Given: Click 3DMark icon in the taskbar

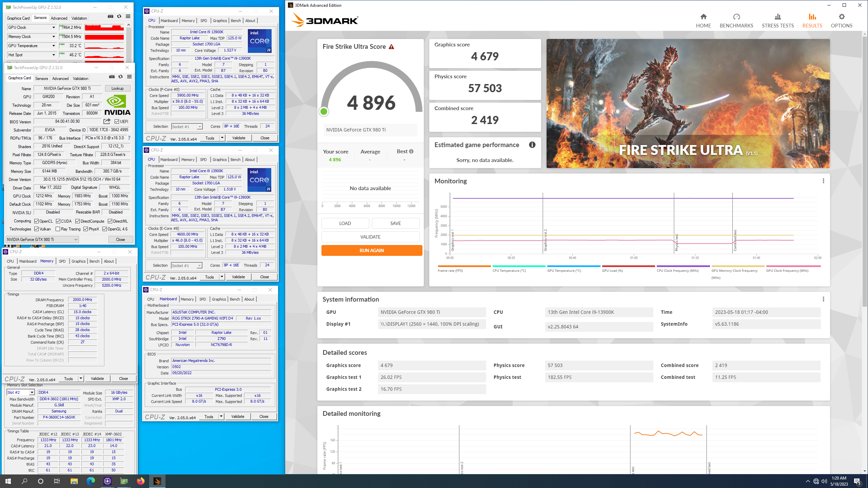Looking at the screenshot, I should coord(157,481).
